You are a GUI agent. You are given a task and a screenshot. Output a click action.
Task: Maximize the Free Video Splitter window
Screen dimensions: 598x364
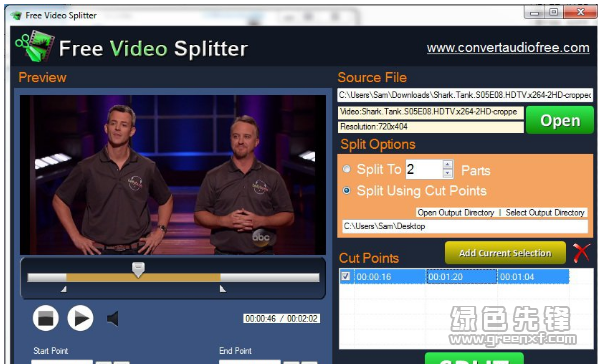click(554, 13)
